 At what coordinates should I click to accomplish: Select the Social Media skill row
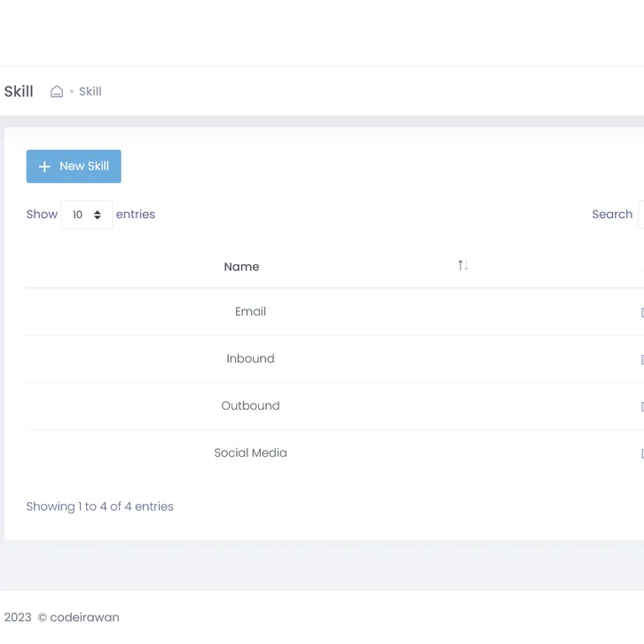[250, 452]
